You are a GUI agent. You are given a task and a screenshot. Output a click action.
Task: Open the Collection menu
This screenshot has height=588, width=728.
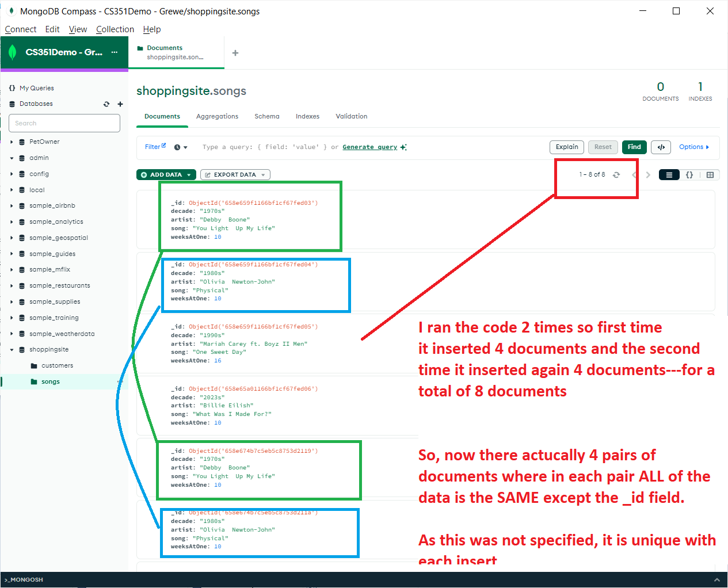tap(115, 29)
